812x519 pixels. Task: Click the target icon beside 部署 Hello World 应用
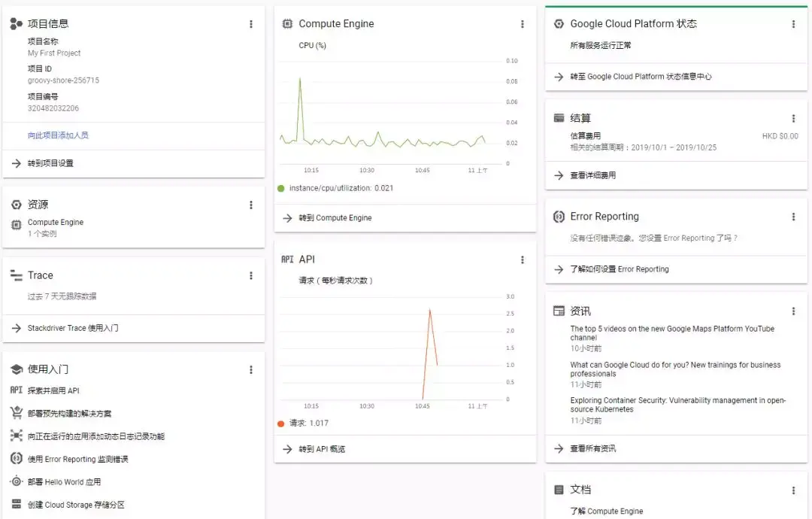[x=16, y=481]
